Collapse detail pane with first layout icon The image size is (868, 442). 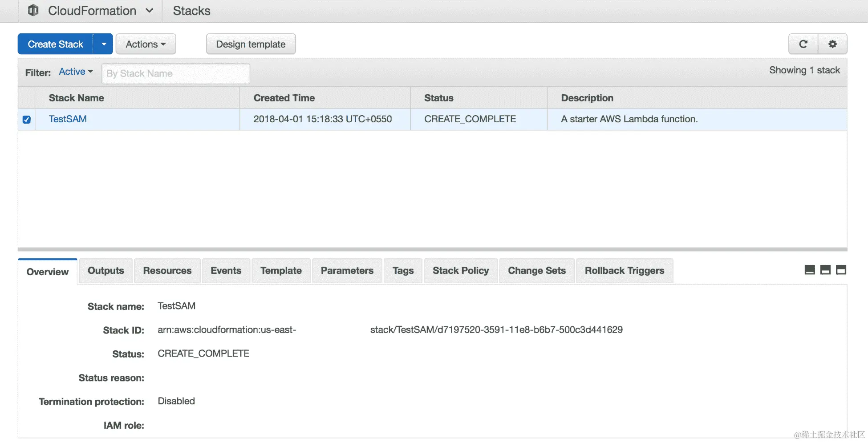coord(810,270)
